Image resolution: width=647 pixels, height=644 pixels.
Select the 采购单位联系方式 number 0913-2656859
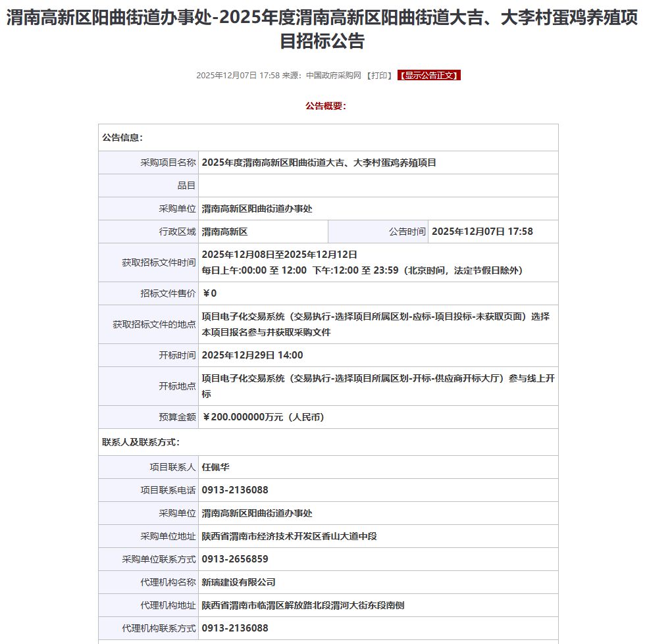point(235,559)
